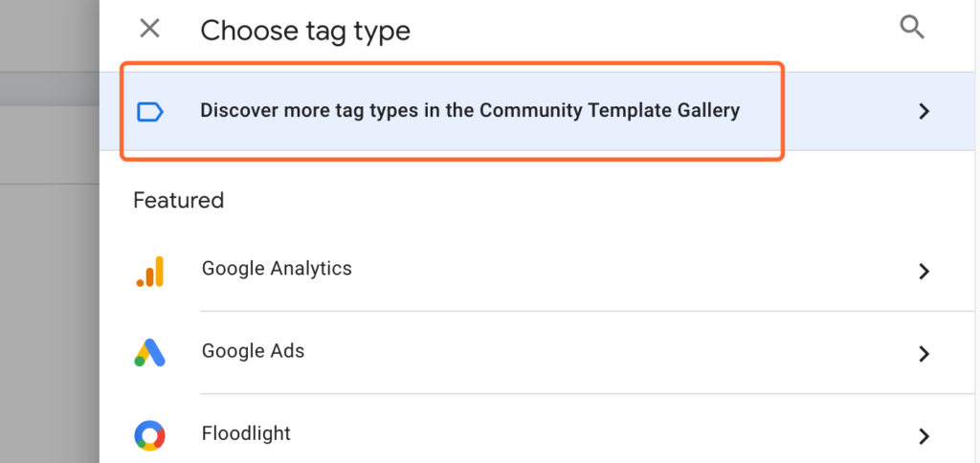Click the Choose tag type title text

click(305, 31)
